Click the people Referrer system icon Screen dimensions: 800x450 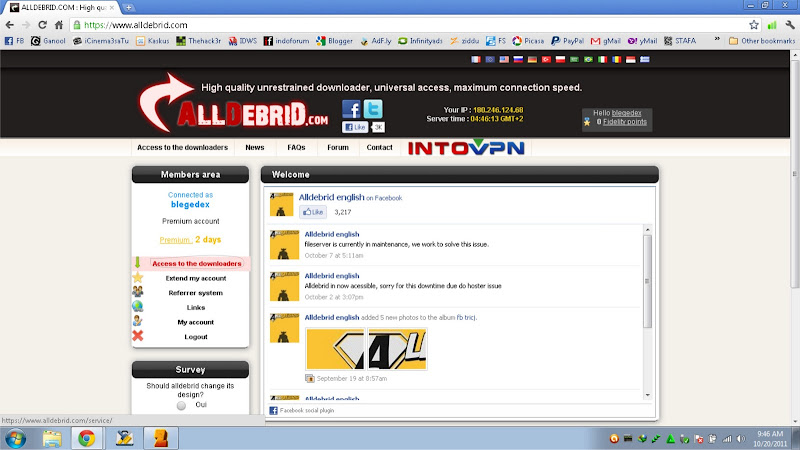pyautogui.click(x=138, y=292)
